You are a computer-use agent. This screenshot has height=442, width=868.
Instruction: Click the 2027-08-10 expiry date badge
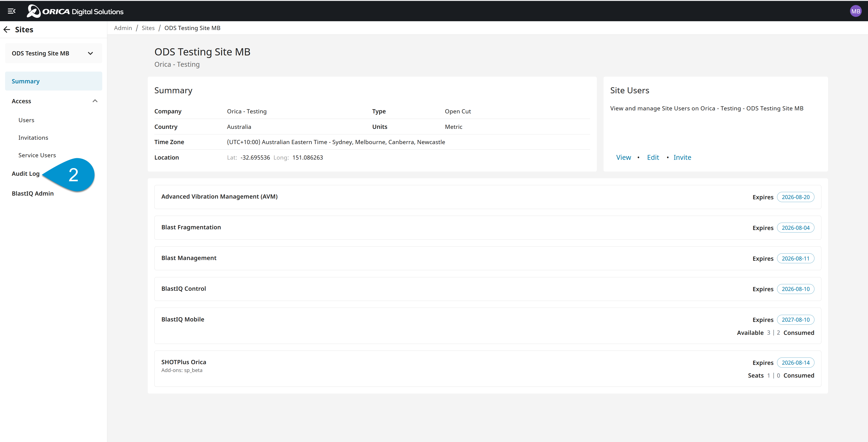click(796, 320)
